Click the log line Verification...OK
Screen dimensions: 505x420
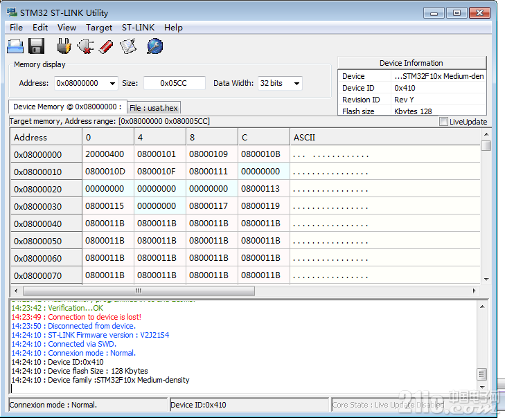coord(57,308)
